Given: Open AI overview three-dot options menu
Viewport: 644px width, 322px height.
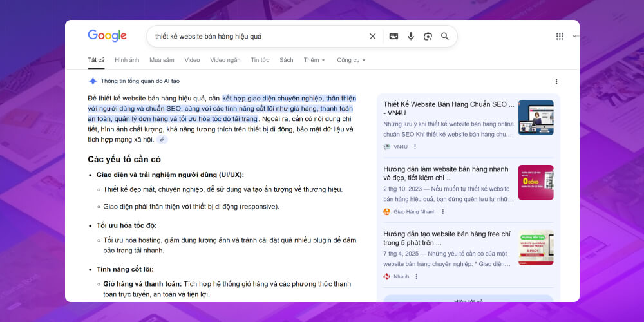Looking at the screenshot, I should (x=556, y=81).
